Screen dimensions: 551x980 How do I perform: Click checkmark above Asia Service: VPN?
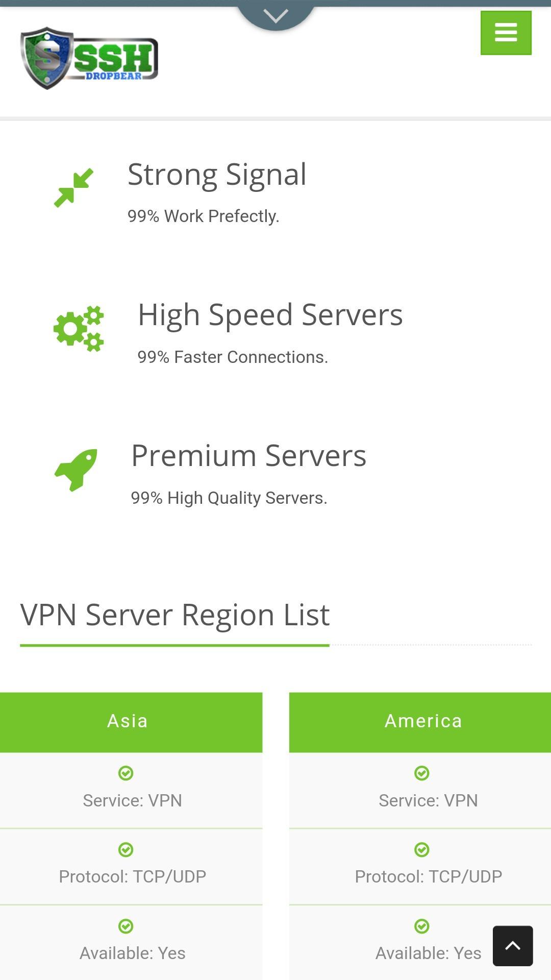(x=126, y=773)
